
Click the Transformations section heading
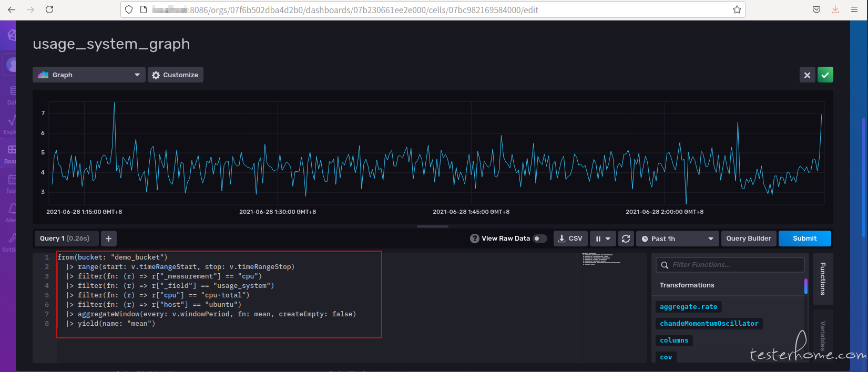(687, 285)
